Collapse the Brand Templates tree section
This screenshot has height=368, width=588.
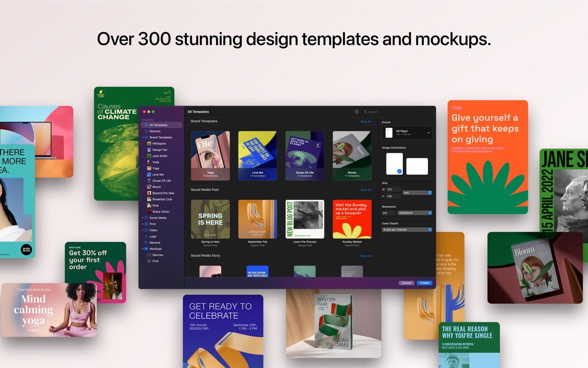tap(143, 137)
